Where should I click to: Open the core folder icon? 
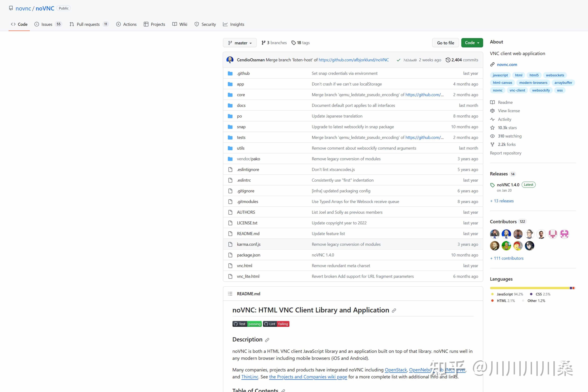tap(230, 95)
